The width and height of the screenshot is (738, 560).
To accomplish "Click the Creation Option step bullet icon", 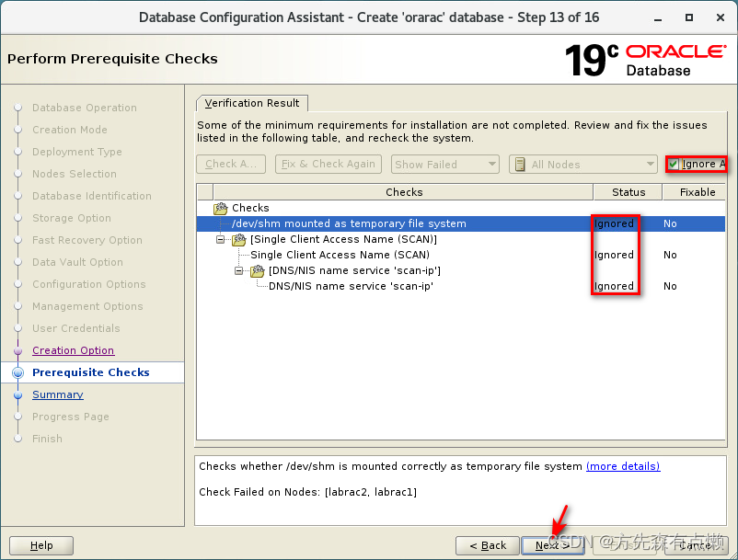I will click(x=17, y=350).
